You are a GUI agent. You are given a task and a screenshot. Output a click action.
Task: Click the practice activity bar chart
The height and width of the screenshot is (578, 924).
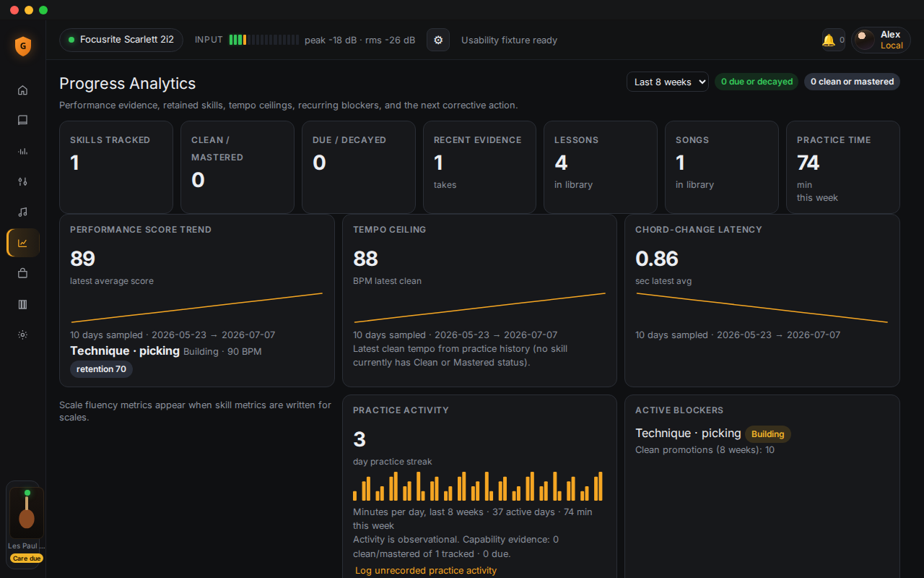tap(478, 486)
